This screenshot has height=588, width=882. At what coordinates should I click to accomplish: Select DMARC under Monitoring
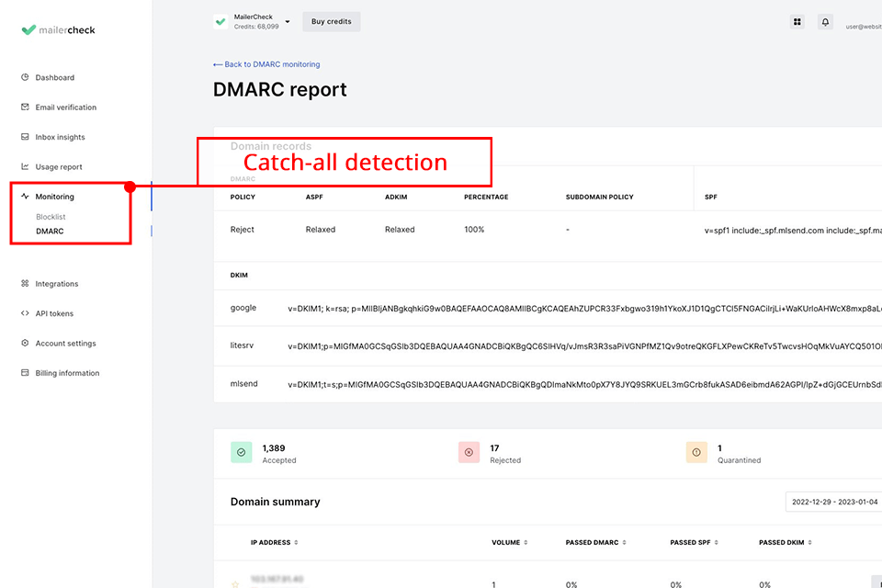click(x=50, y=232)
